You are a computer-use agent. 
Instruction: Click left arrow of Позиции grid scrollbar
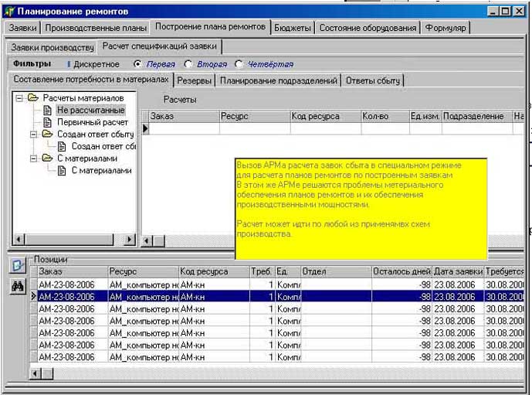tap(36, 373)
